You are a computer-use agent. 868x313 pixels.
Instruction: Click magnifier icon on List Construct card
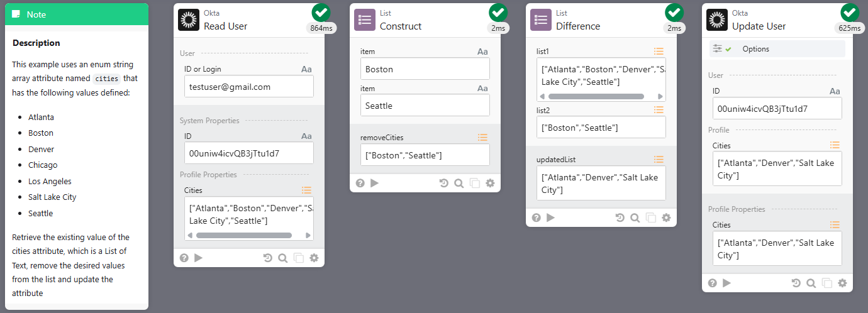(459, 183)
